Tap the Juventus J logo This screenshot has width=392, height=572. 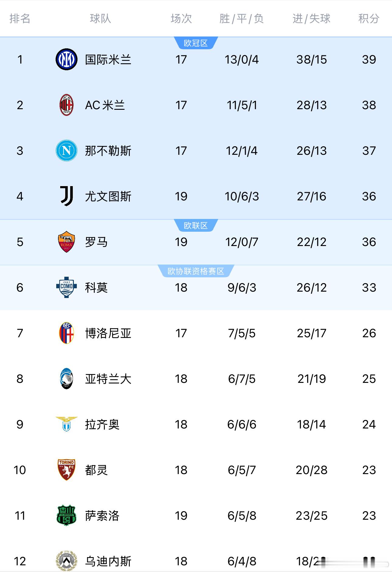pos(66,196)
